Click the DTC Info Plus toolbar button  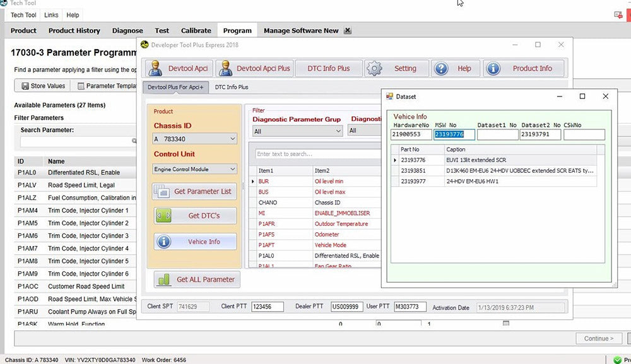pos(329,68)
